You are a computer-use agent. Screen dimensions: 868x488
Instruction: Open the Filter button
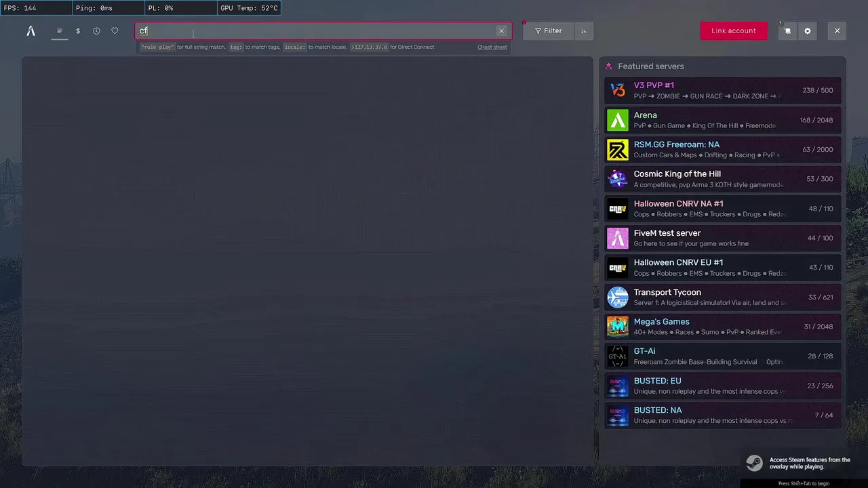click(x=548, y=31)
